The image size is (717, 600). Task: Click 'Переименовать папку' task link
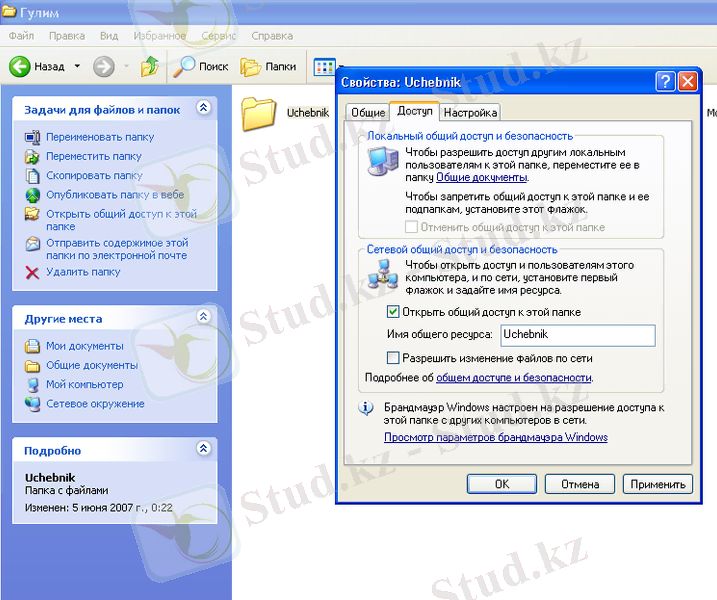pos(100,137)
